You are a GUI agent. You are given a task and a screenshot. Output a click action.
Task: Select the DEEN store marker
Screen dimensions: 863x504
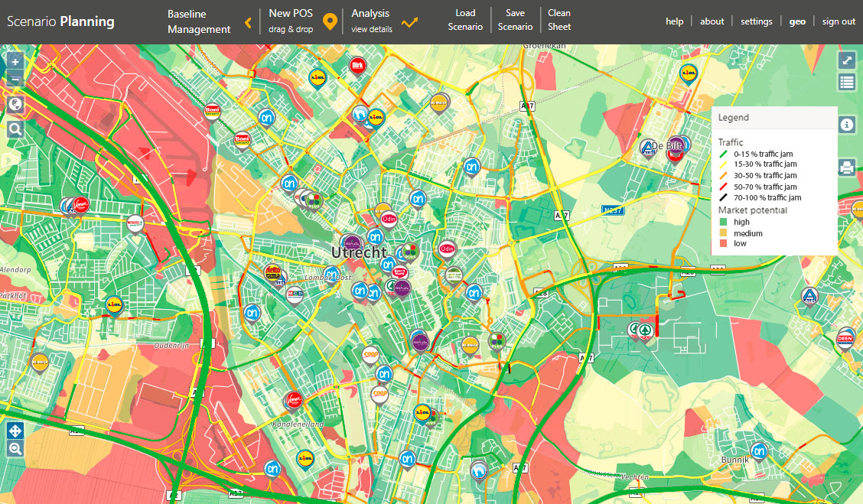pyautogui.click(x=845, y=339)
